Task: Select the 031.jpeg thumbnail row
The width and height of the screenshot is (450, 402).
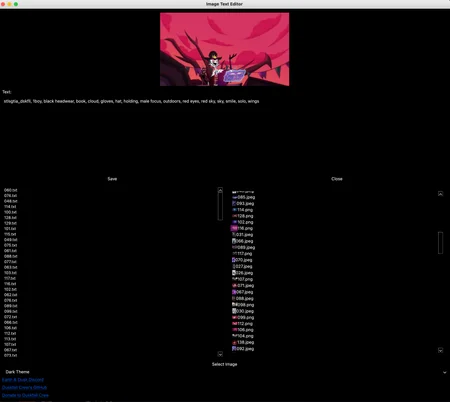Action: coord(242,235)
